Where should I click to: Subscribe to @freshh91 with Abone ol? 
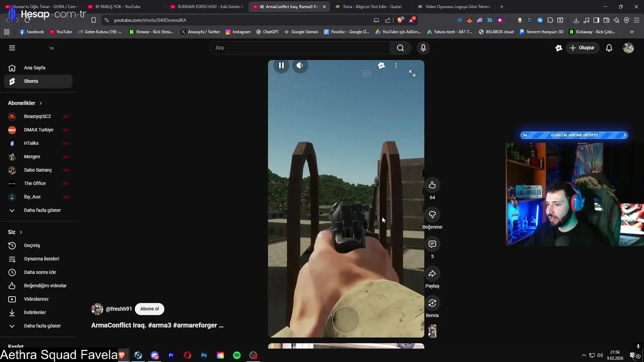click(149, 309)
